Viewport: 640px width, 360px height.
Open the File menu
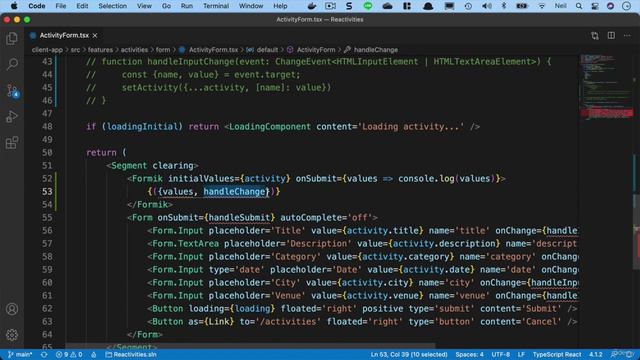[61, 6]
